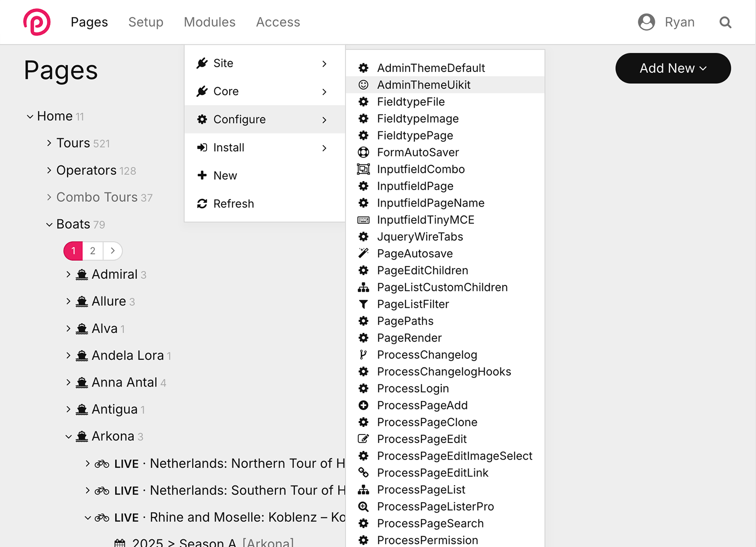Image resolution: width=756 pixels, height=547 pixels.
Task: Choose Refresh from the Modules menu
Action: pyautogui.click(x=233, y=204)
